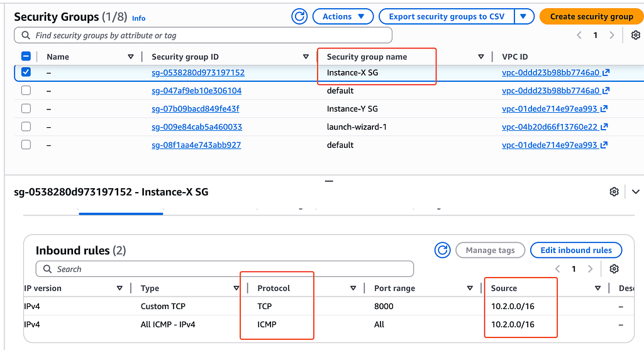
Task: Open sg-047af9eb10e306104 link
Action: point(196,91)
